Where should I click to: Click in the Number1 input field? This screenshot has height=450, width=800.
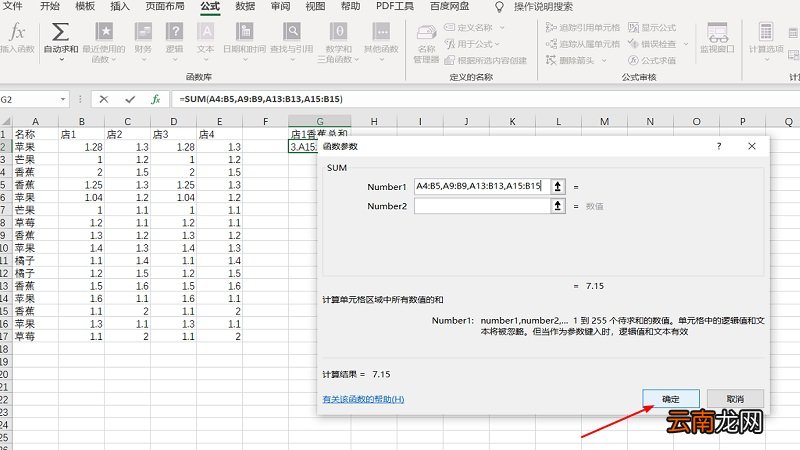[482, 186]
